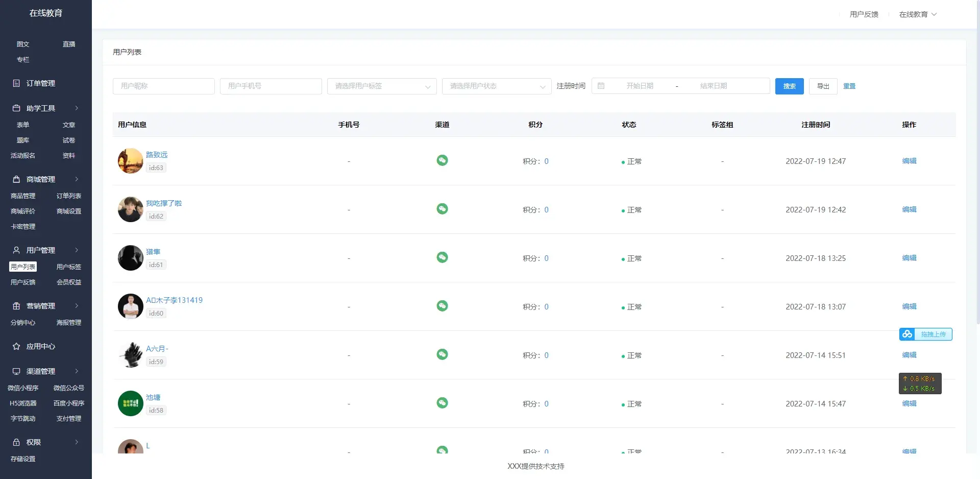Click the 应用中心 star icon

[16, 346]
